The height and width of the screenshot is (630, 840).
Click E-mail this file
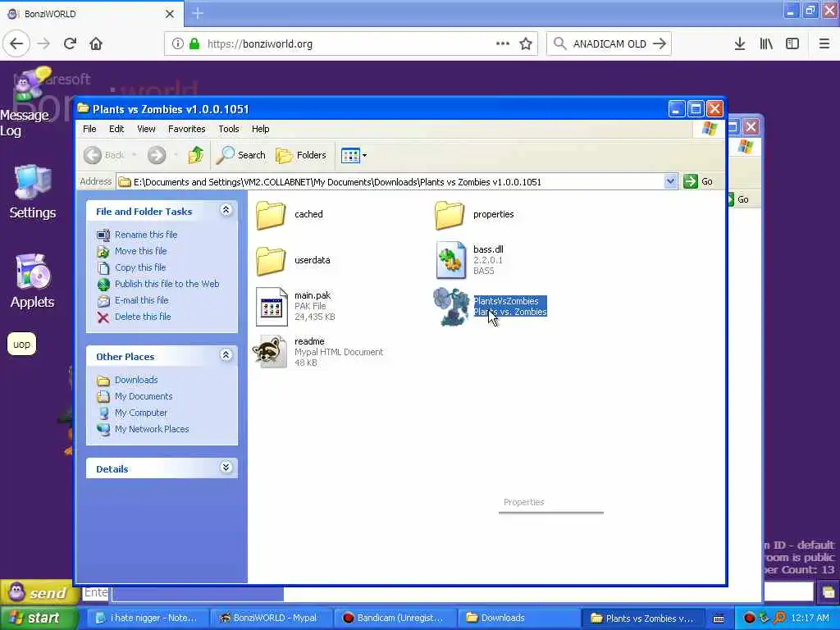141,300
